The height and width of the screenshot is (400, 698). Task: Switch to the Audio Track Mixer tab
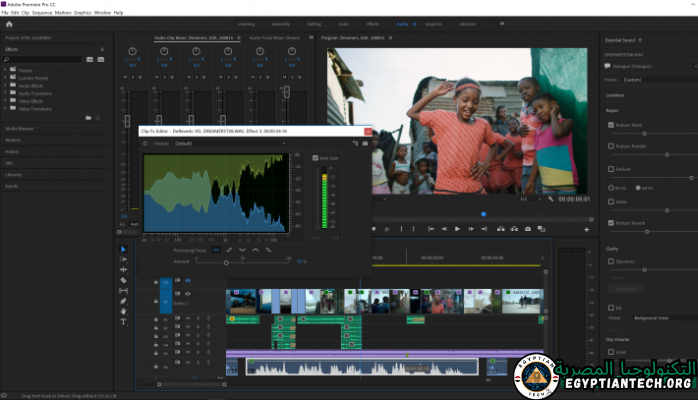click(274, 38)
